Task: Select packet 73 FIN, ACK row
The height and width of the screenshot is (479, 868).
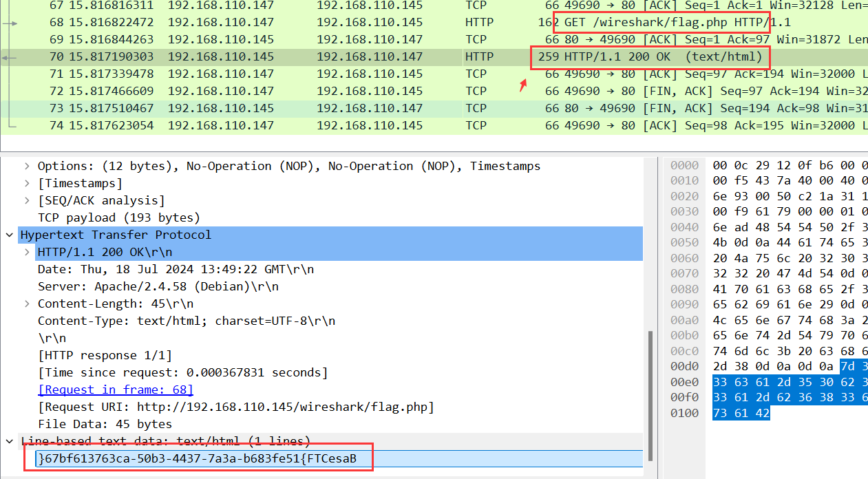Action: tap(275, 108)
